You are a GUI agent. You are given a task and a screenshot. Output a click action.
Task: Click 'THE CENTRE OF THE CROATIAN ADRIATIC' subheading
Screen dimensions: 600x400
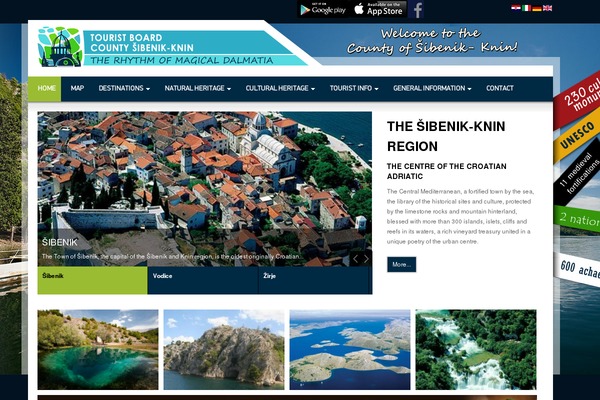[x=447, y=171]
